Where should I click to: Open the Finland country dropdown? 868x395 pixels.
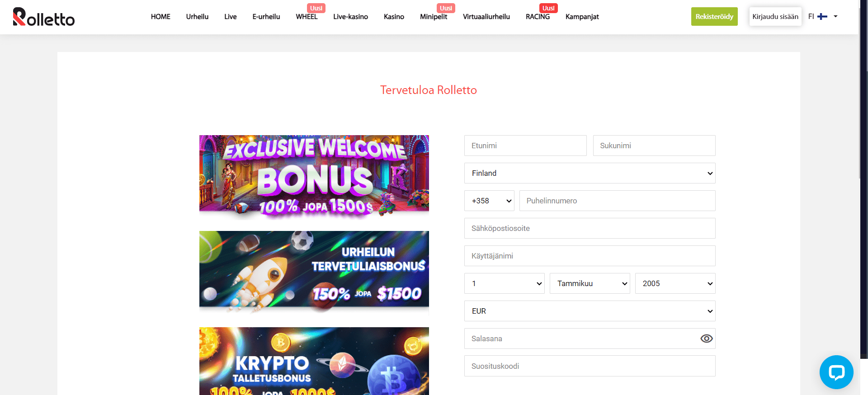590,173
